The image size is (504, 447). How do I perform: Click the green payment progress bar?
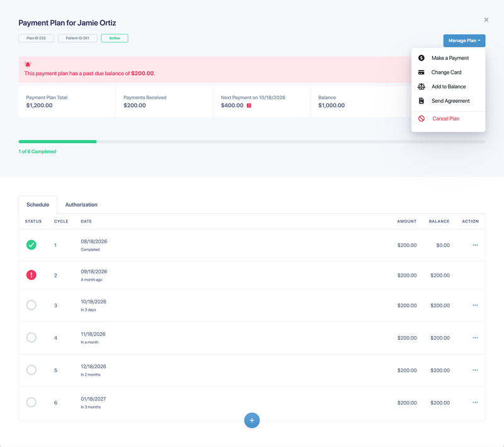tap(57, 141)
